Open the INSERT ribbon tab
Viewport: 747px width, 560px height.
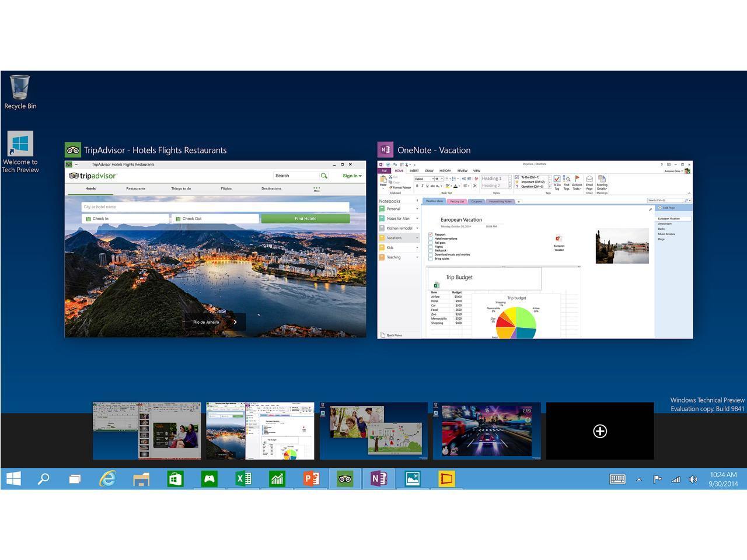click(414, 170)
